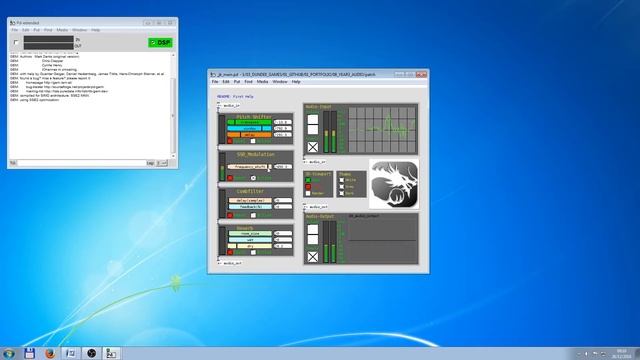
Task: Click the Pd console vertical scrollbar
Action: coord(173,106)
